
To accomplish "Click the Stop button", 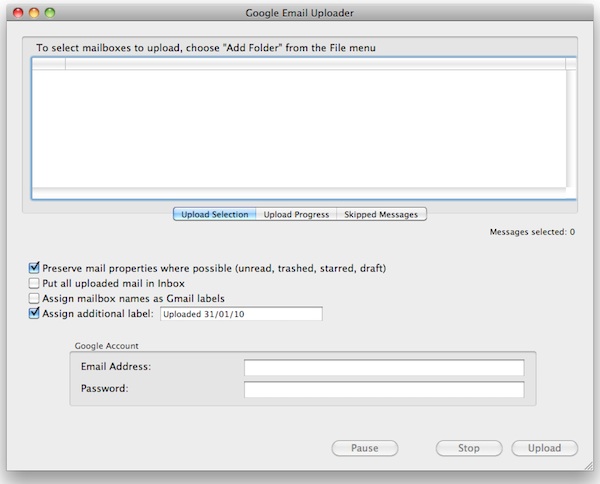I will pyautogui.click(x=469, y=448).
